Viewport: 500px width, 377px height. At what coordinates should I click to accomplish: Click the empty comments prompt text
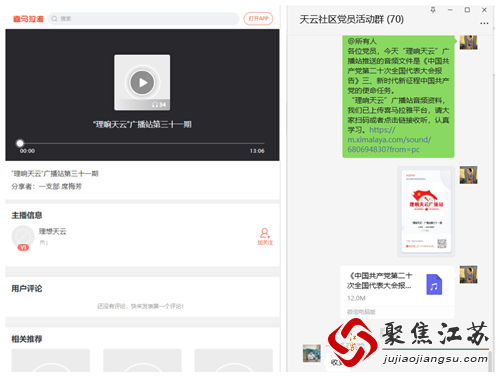(x=141, y=306)
